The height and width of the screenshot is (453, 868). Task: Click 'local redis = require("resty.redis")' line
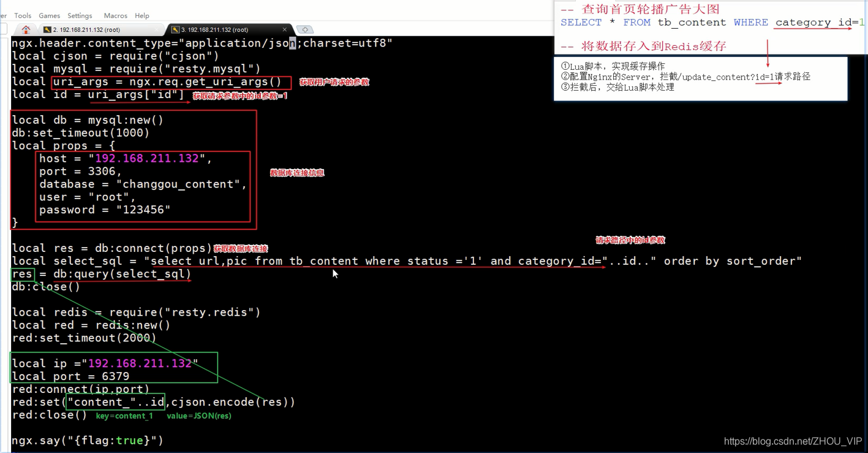coord(136,313)
